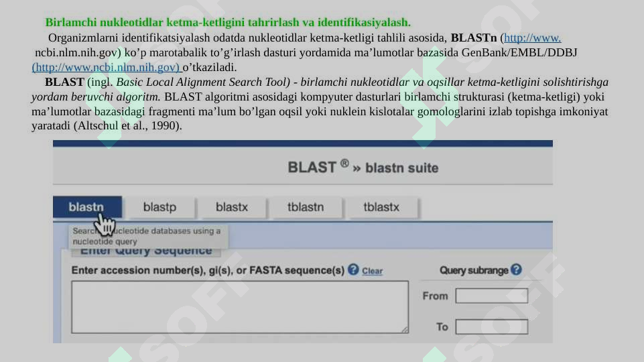
Task: Select the blastn tab
Action: pos(87,206)
